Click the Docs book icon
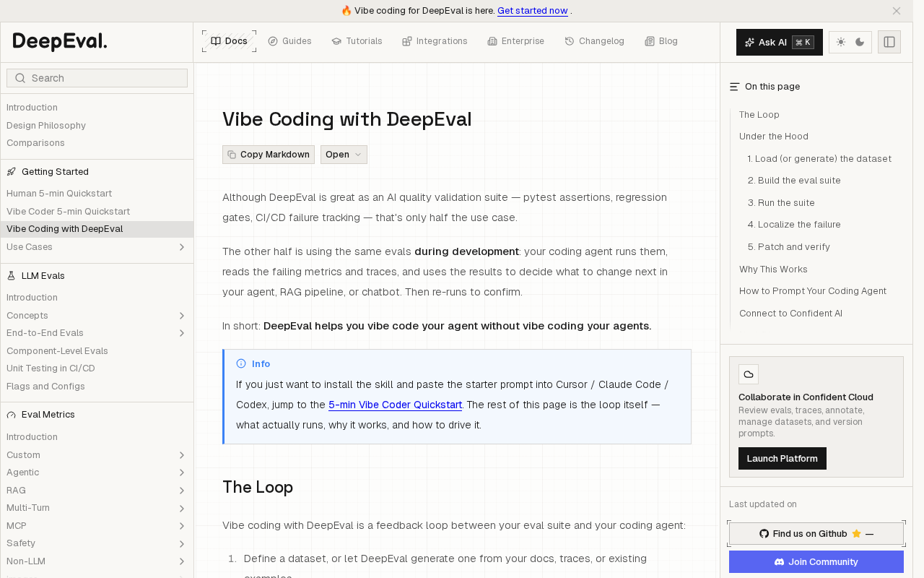 (216, 41)
